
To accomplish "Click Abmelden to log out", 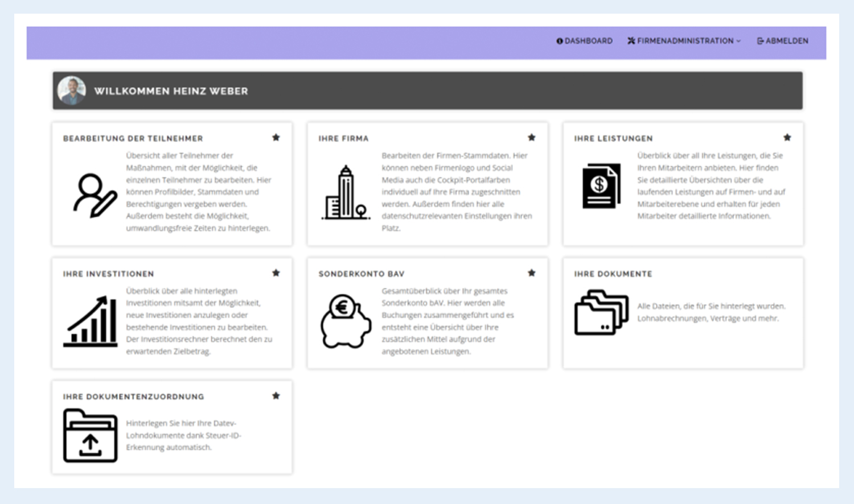I will [783, 41].
